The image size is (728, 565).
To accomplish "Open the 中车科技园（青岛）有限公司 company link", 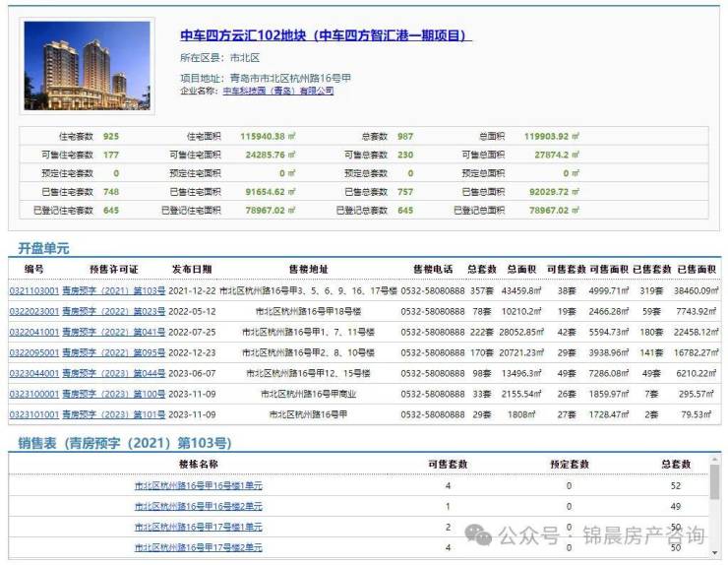I will [278, 91].
